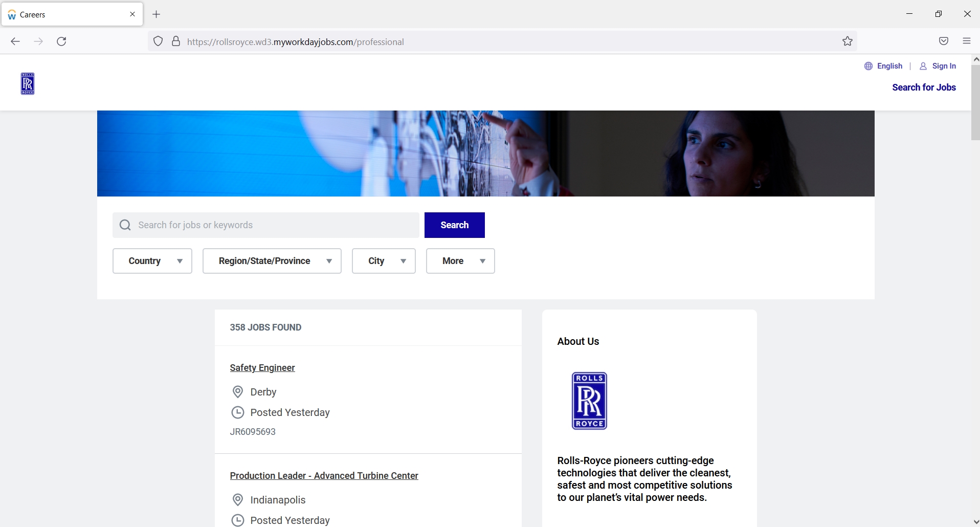
Task: Click the padlock icon in the address bar
Action: (x=176, y=41)
